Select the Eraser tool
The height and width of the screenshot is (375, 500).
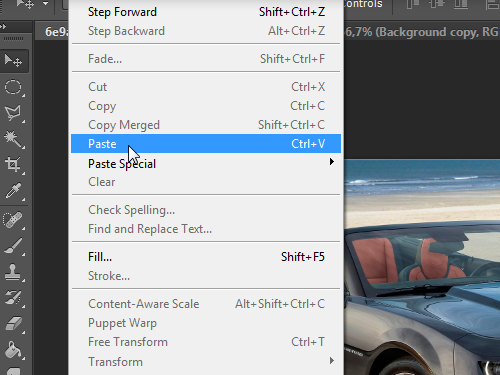(x=13, y=323)
